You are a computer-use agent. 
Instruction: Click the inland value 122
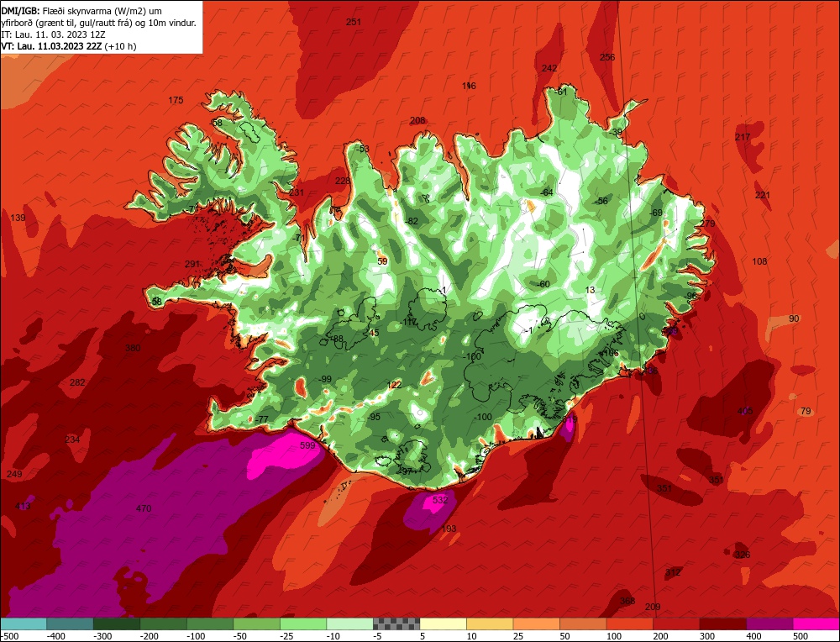point(394,386)
